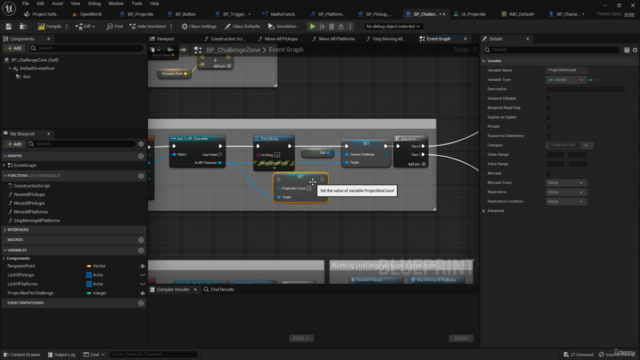
Task: Start Simulation mode
Action: [282, 27]
